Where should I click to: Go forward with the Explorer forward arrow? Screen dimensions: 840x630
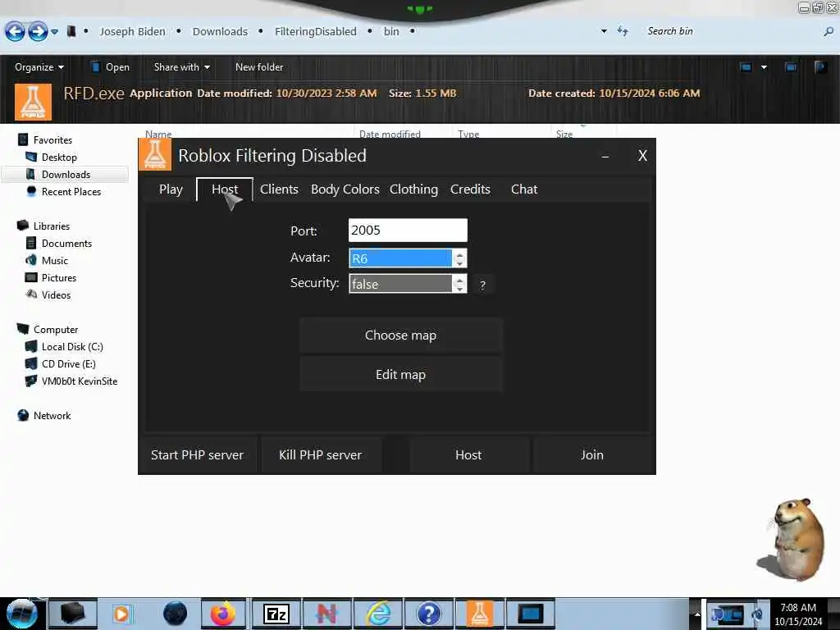[x=38, y=32]
